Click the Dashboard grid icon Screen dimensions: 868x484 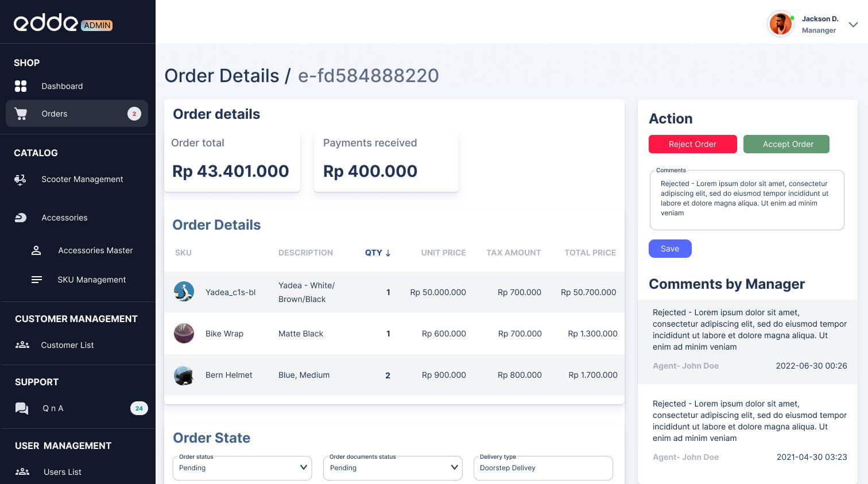pyautogui.click(x=21, y=86)
